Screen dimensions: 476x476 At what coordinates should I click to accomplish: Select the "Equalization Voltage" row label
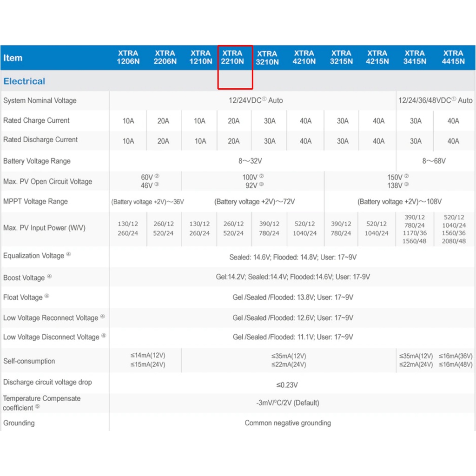pos(37,255)
